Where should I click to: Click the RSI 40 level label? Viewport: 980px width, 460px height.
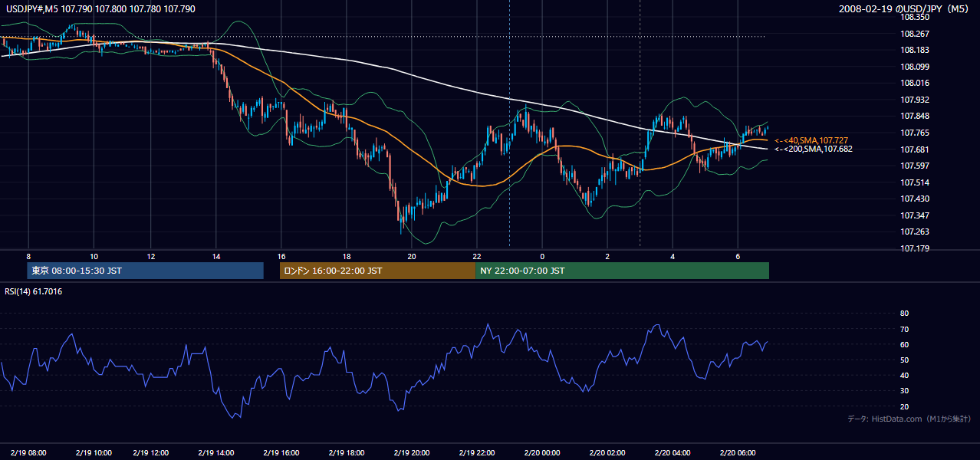tap(904, 375)
